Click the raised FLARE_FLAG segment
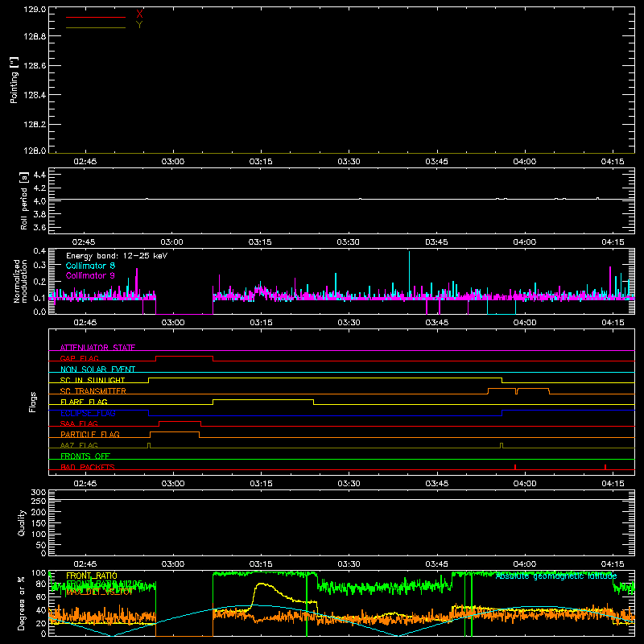 click(x=263, y=399)
